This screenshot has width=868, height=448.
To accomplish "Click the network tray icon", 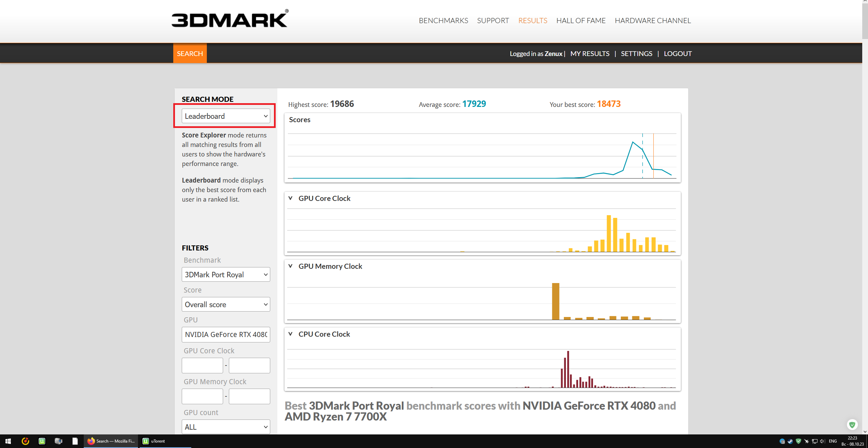I will click(x=814, y=441).
